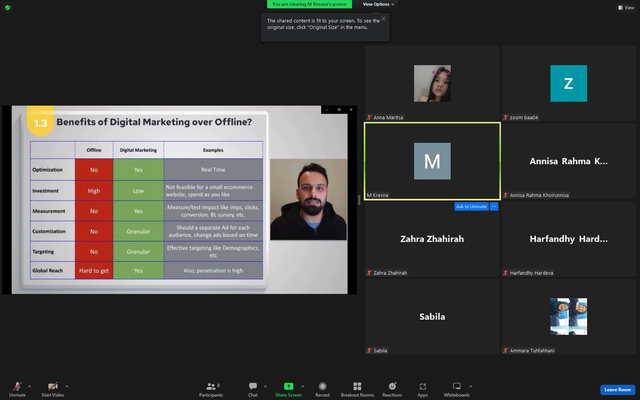The width and height of the screenshot is (640, 400).
Task: Open audio options arrow next to Unmute
Action: (x=29, y=386)
